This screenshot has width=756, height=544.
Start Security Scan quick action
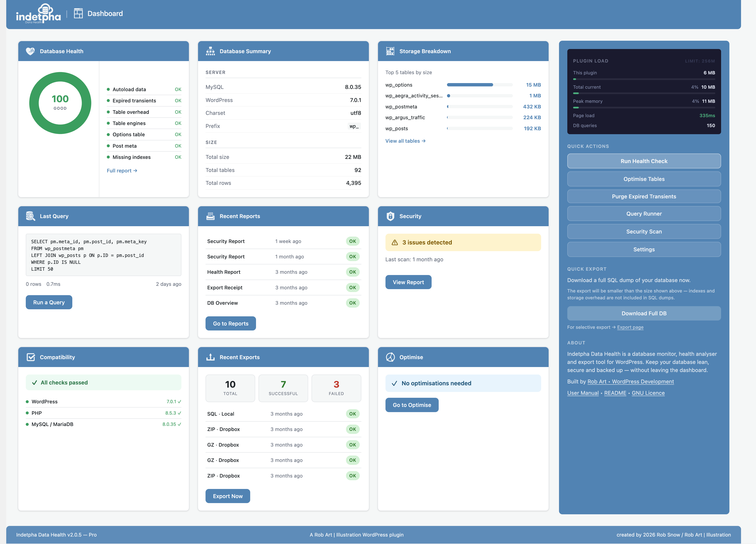pos(644,232)
